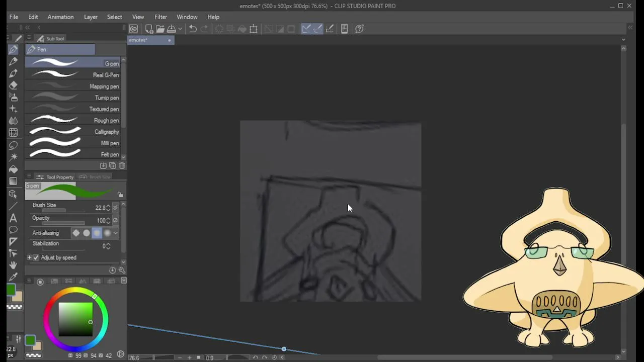Open Clip Studio launcher icon
644x362 pixels.
click(x=133, y=29)
